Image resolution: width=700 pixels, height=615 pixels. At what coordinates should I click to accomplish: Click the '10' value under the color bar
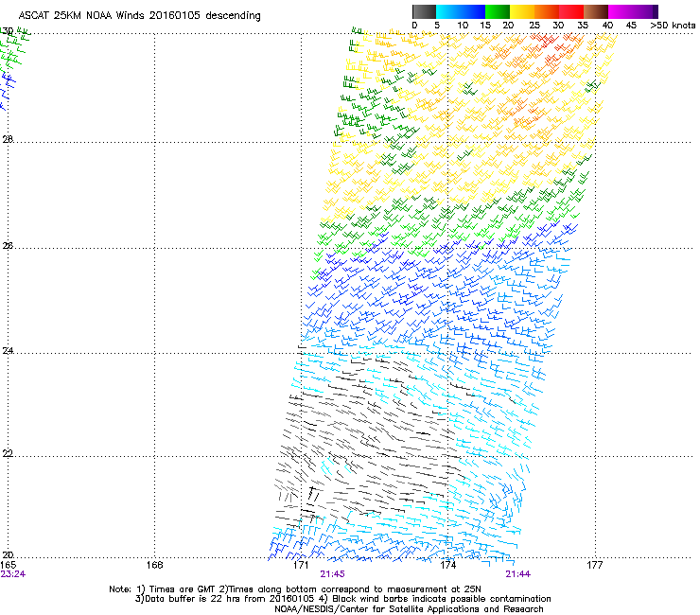pyautogui.click(x=463, y=26)
